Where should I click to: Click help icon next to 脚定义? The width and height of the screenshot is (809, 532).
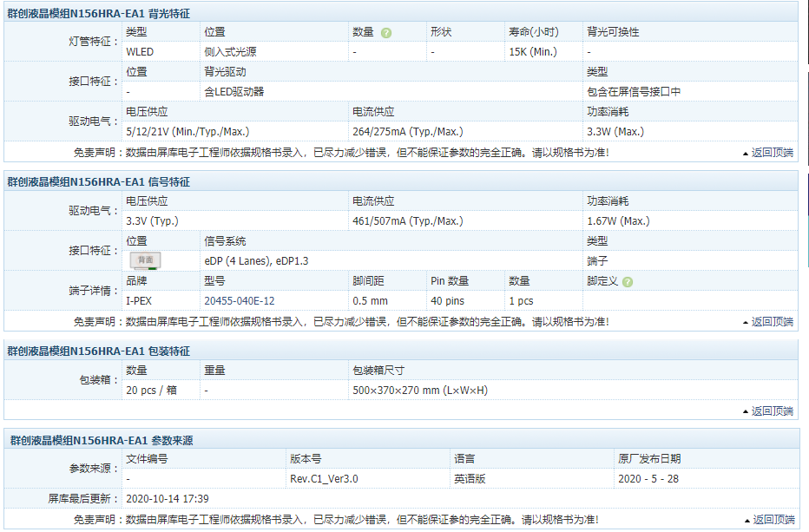tap(628, 282)
